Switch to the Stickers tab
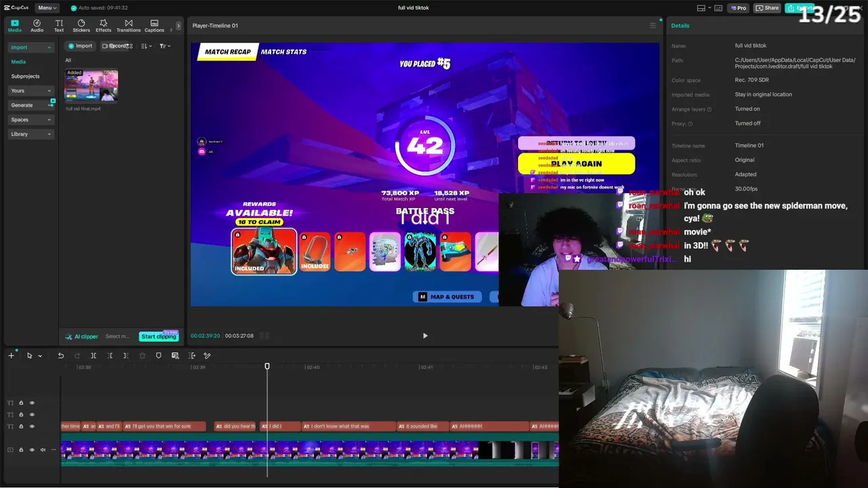This screenshot has height=488, width=868. [x=81, y=26]
